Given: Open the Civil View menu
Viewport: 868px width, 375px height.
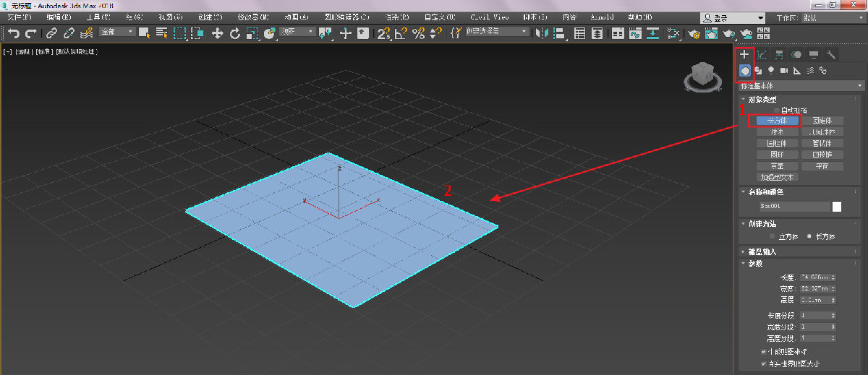Looking at the screenshot, I should click(x=489, y=17).
